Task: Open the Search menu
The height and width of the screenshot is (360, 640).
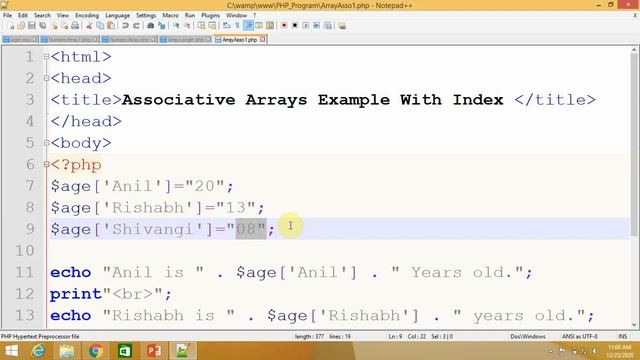Action: [x=42, y=16]
